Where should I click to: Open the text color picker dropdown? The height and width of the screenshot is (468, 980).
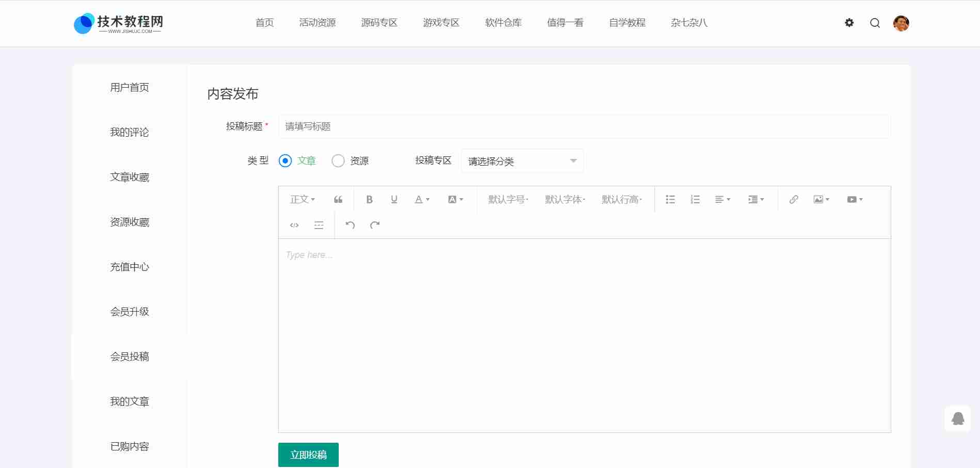coord(422,200)
